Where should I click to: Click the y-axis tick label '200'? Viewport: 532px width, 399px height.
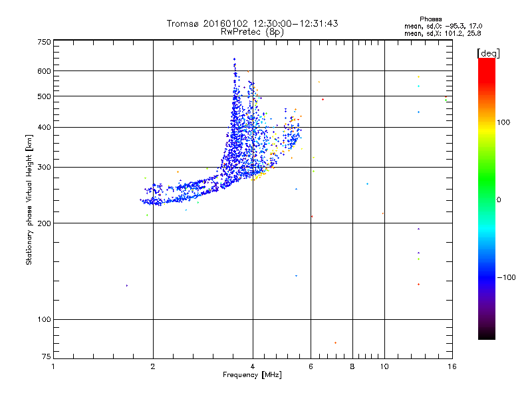coord(44,223)
